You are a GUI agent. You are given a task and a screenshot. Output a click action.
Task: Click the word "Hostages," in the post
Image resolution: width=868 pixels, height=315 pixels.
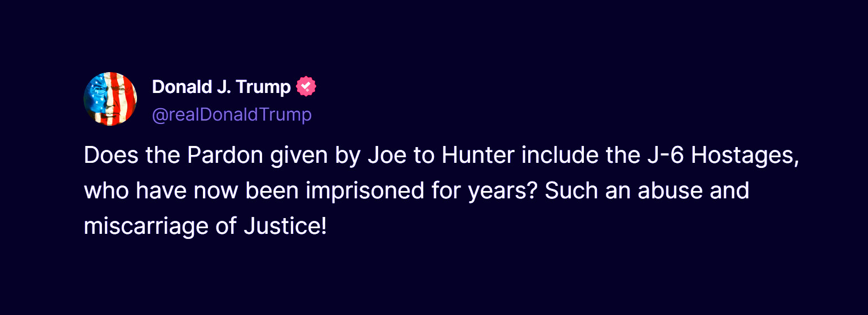click(745, 156)
